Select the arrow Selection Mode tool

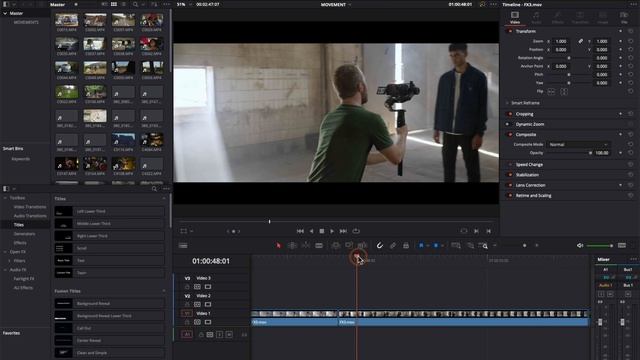coord(278,245)
